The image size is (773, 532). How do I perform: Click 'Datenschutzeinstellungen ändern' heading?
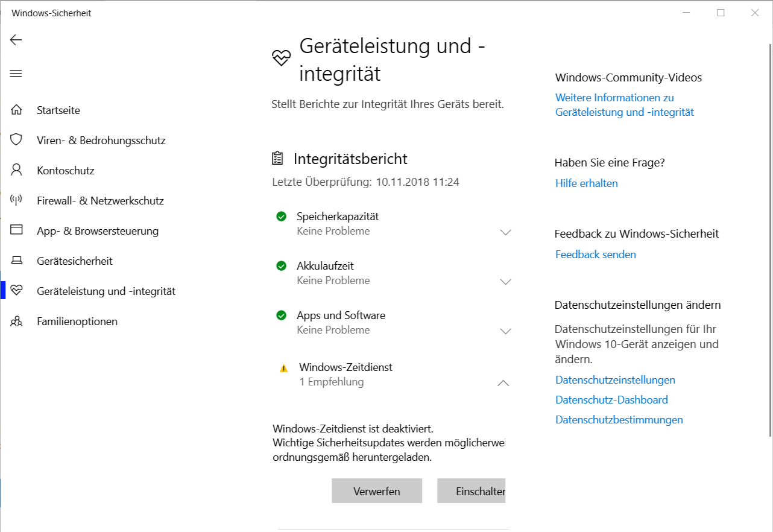(x=638, y=305)
